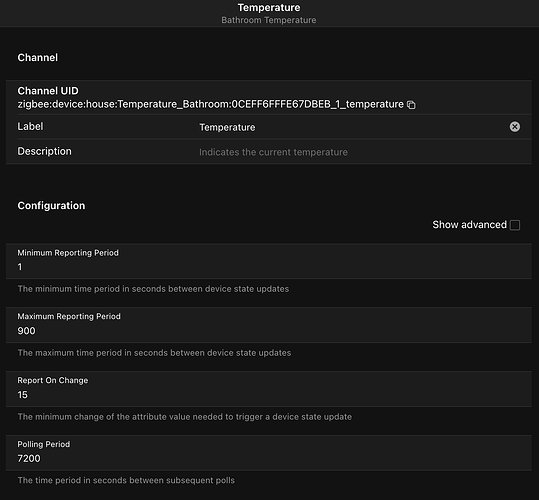The height and width of the screenshot is (500, 539).
Task: Clear the Label field text
Action: (515, 127)
